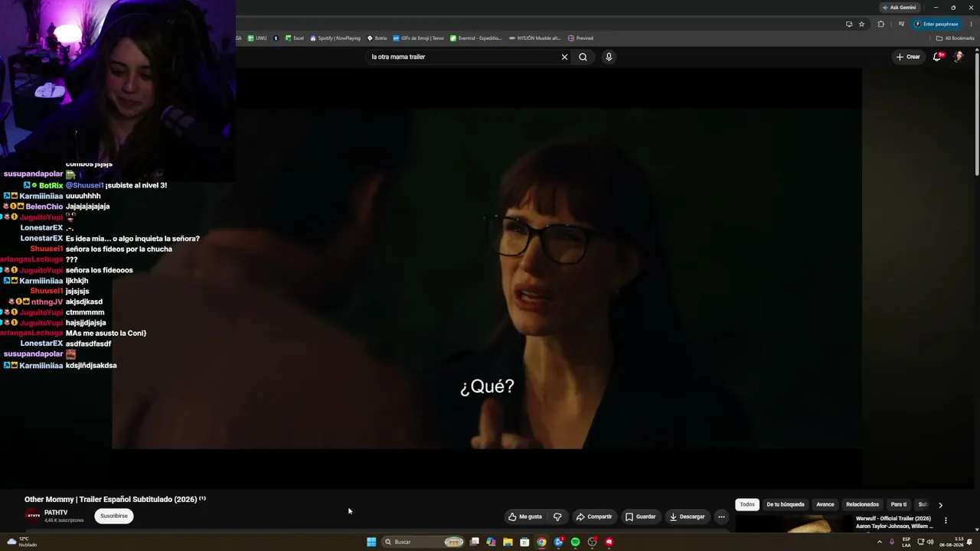Screen dimensions: 980x551
Task: Open more actions (three dots) under video
Action: click(x=721, y=517)
